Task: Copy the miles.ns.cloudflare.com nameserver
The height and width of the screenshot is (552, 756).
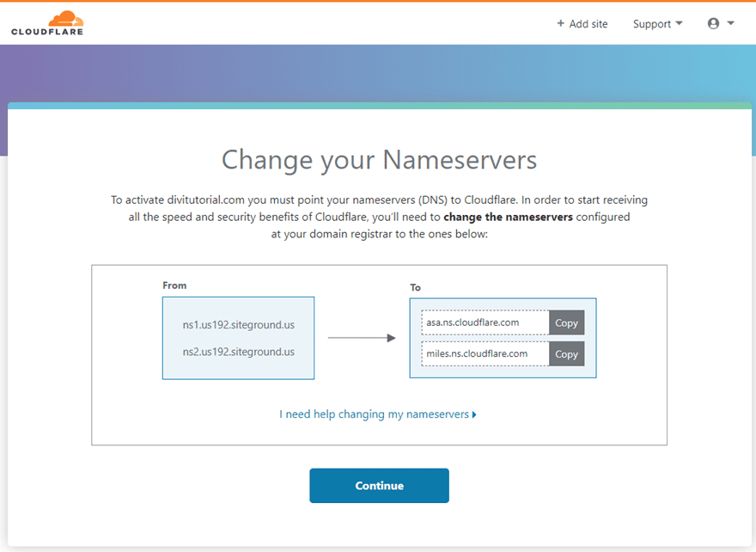Action: click(566, 353)
